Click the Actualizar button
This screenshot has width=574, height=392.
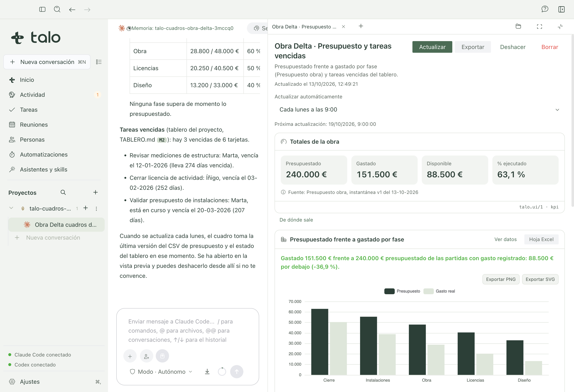coord(432,47)
